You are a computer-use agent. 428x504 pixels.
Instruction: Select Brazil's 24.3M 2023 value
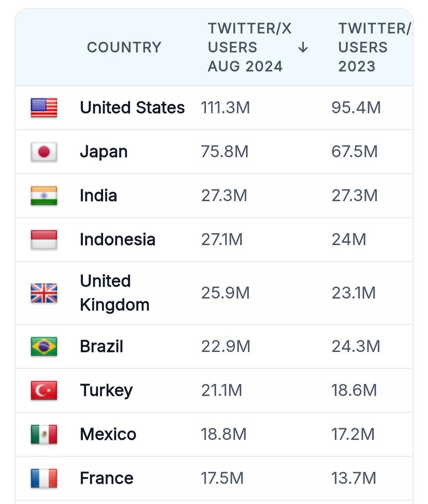pos(356,346)
